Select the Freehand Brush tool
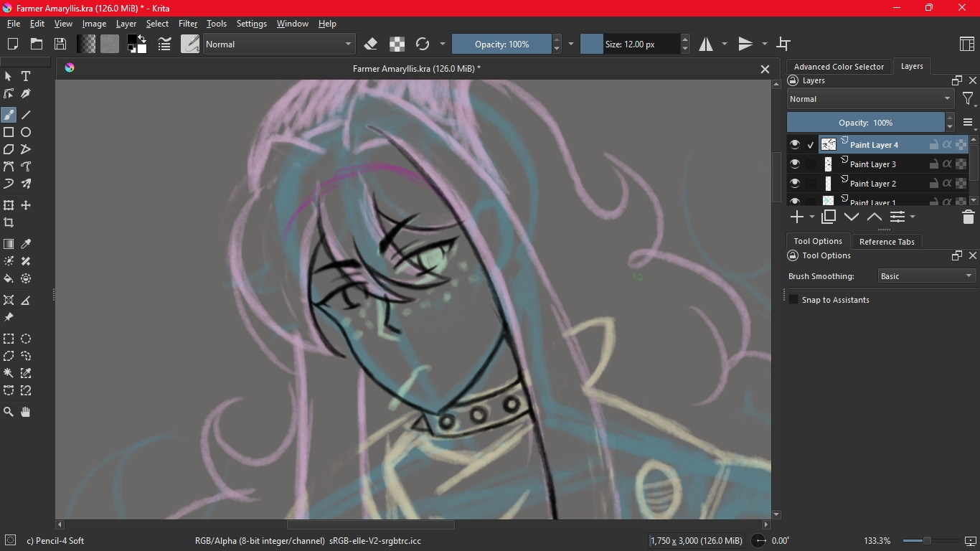This screenshot has height=551, width=980. 9,115
